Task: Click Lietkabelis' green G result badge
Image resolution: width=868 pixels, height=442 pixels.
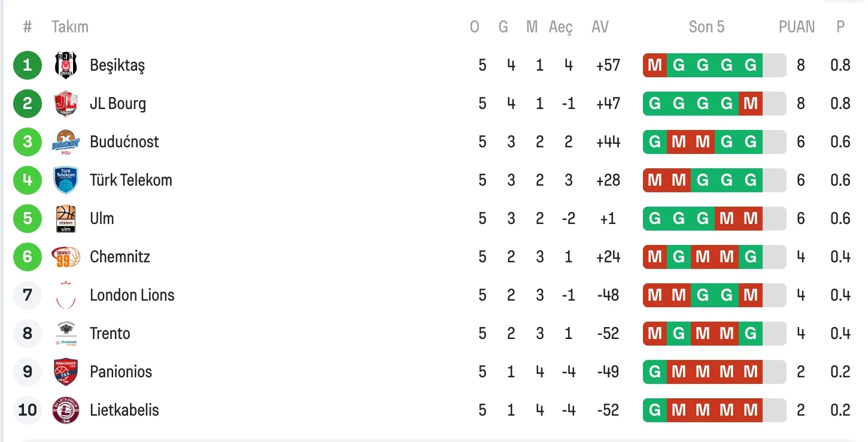Action: (655, 410)
